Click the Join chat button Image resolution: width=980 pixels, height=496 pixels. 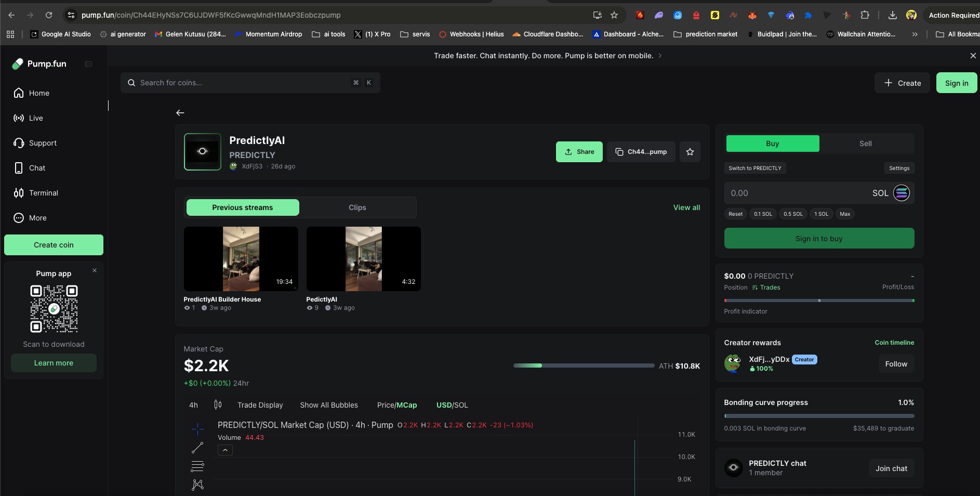tap(891, 468)
